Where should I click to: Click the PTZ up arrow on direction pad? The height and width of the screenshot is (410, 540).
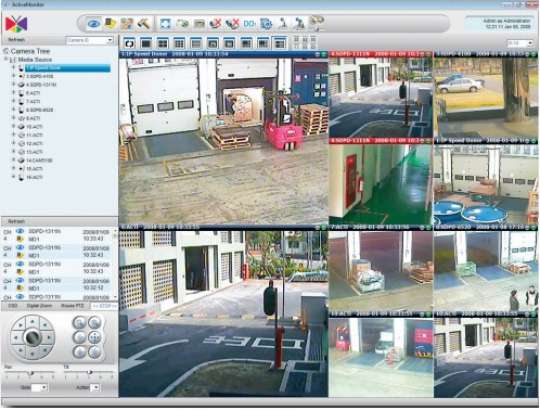point(32,322)
